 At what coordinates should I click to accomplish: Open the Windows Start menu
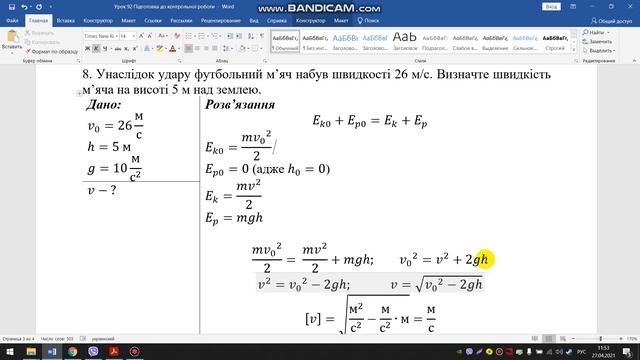point(9,351)
